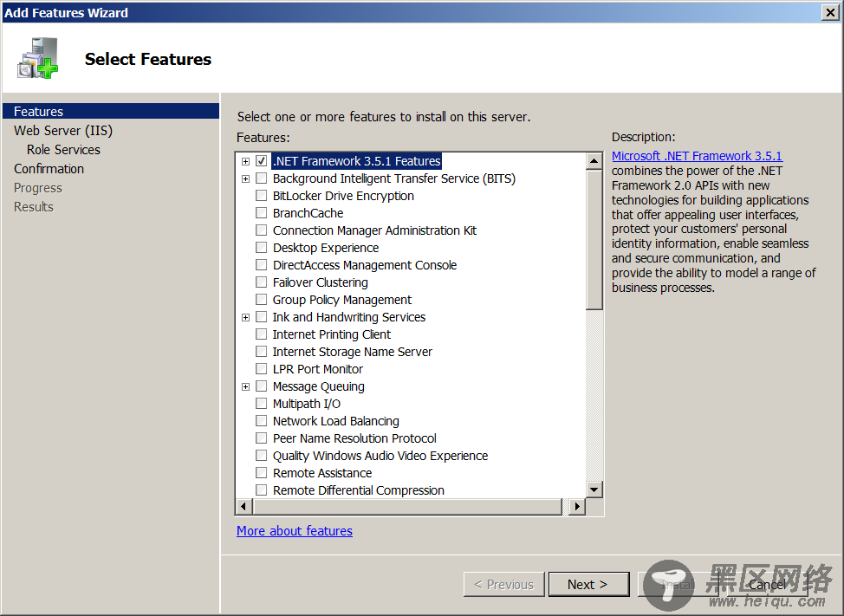Enable Peer Name Resolution Protocol checkbox
Screen dimensions: 844x616
click(x=261, y=438)
